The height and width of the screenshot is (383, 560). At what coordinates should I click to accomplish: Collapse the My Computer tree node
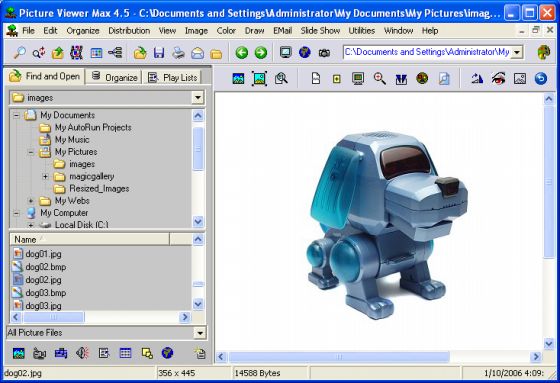click(16, 213)
